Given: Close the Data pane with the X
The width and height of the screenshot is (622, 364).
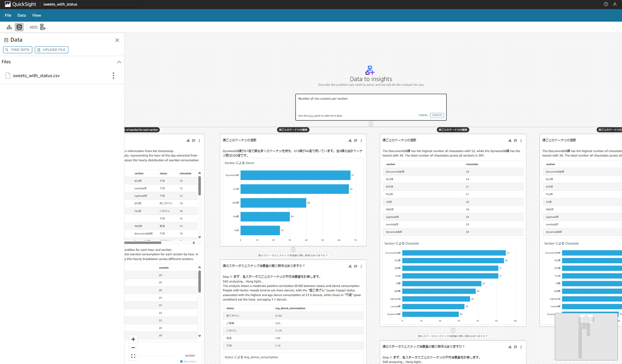Looking at the screenshot, I should click(117, 40).
